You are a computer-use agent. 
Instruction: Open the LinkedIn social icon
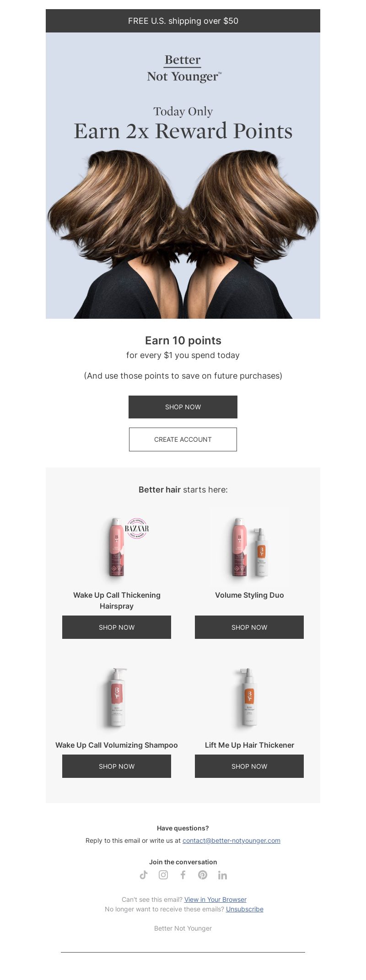[222, 875]
